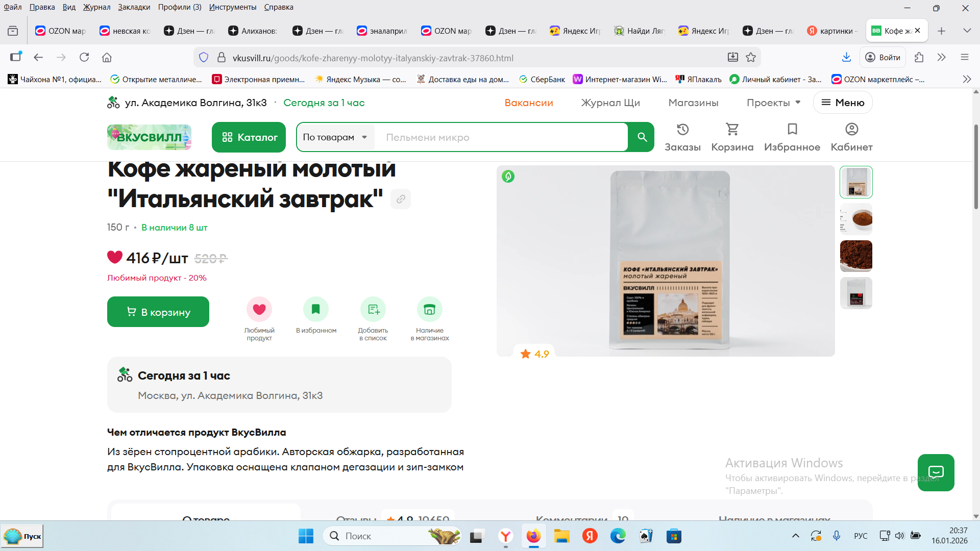Screen dimensions: 980x551
Task: Open the Журнал menu
Action: click(x=96, y=7)
